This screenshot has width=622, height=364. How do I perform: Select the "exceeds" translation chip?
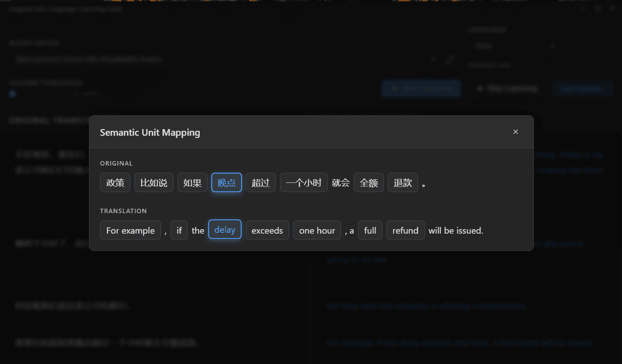(x=267, y=230)
